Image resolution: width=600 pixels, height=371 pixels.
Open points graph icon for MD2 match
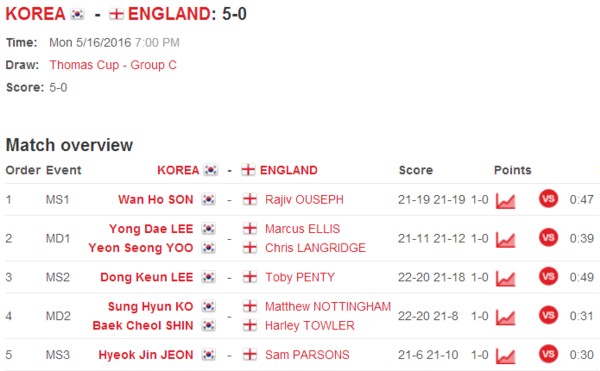coord(505,317)
